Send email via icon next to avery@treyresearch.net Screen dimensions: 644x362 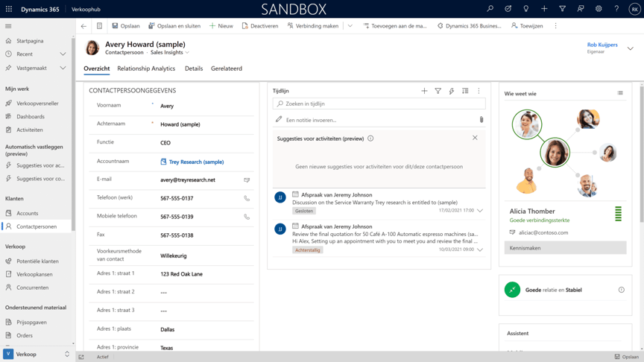pos(247,180)
